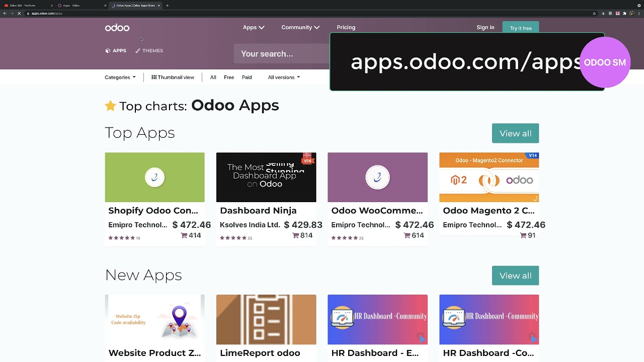Go to the Pricing page
Screen dimensions: 644x362
click(346, 27)
